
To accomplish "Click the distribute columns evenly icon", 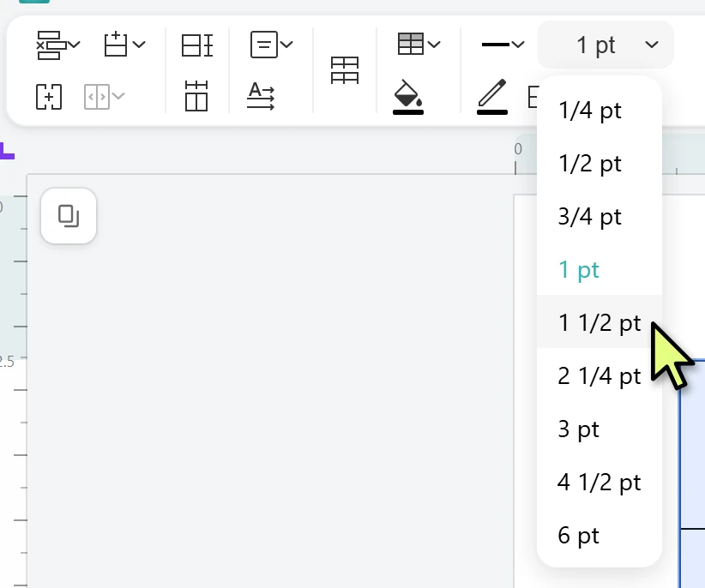I will [x=196, y=96].
